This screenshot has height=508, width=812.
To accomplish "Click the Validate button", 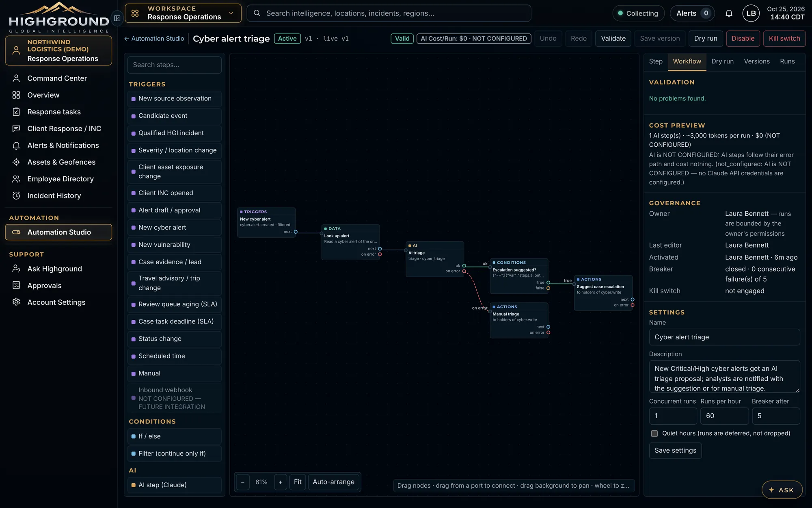I will pyautogui.click(x=613, y=39).
